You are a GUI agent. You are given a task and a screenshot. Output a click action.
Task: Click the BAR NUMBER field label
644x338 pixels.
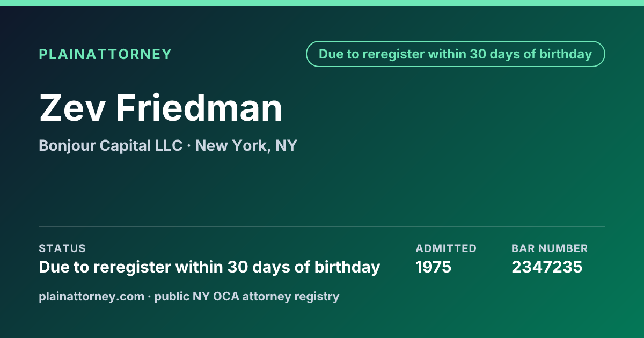point(550,248)
